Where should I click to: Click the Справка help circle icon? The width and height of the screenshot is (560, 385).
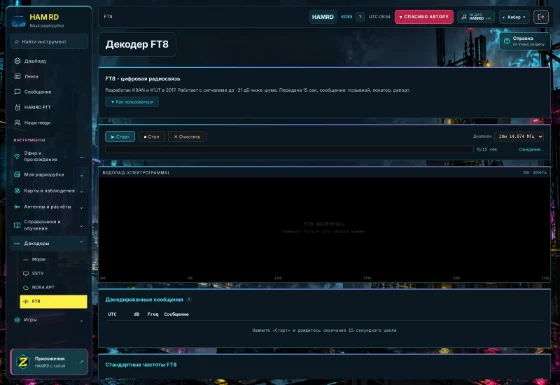pos(506,41)
